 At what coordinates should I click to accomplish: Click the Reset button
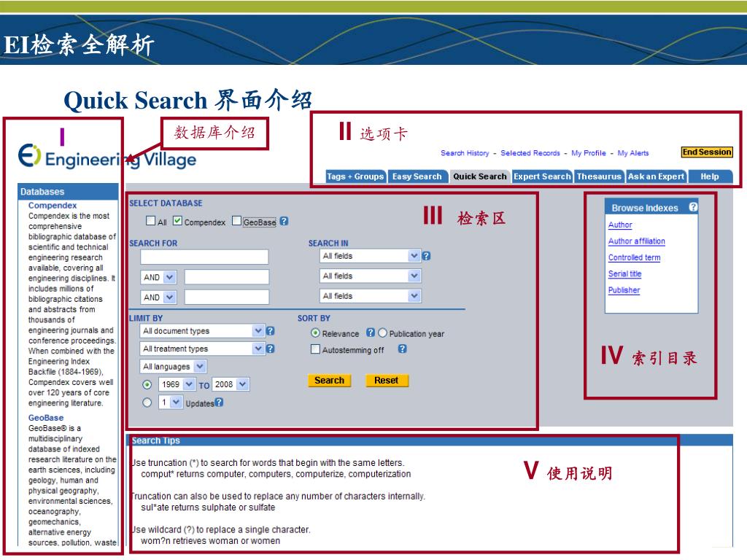387,381
